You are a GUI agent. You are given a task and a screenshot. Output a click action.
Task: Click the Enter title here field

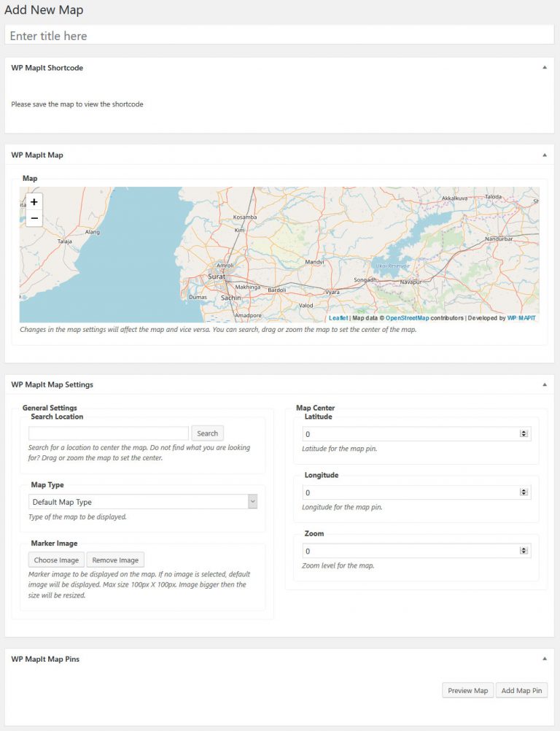pyautogui.click(x=279, y=36)
